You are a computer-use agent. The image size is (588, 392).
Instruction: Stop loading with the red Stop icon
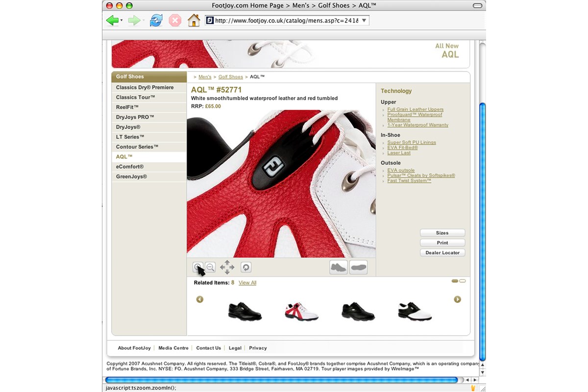click(175, 21)
